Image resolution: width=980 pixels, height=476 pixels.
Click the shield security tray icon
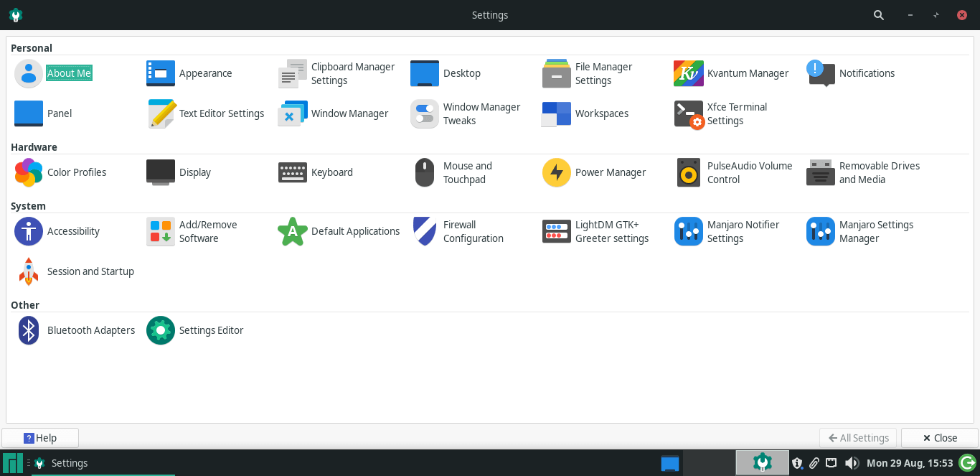tap(797, 463)
